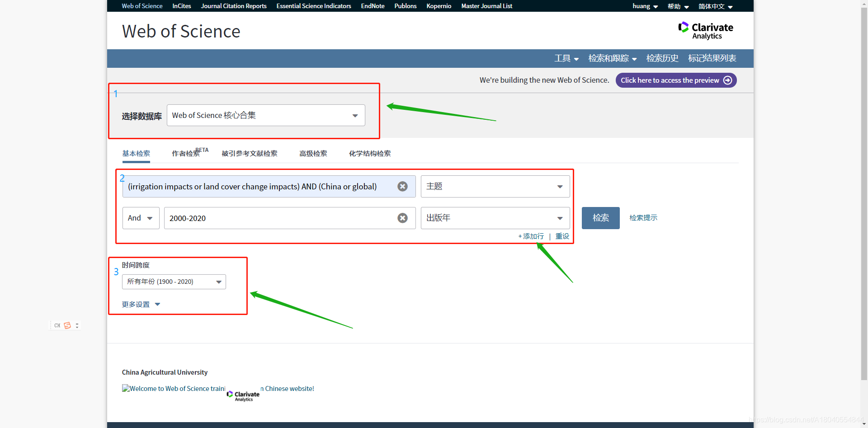Viewport: 868px width, 428px height.
Task: Open the 所有年份 (1900 - 2020) timespan dropdown
Action: pos(174,282)
